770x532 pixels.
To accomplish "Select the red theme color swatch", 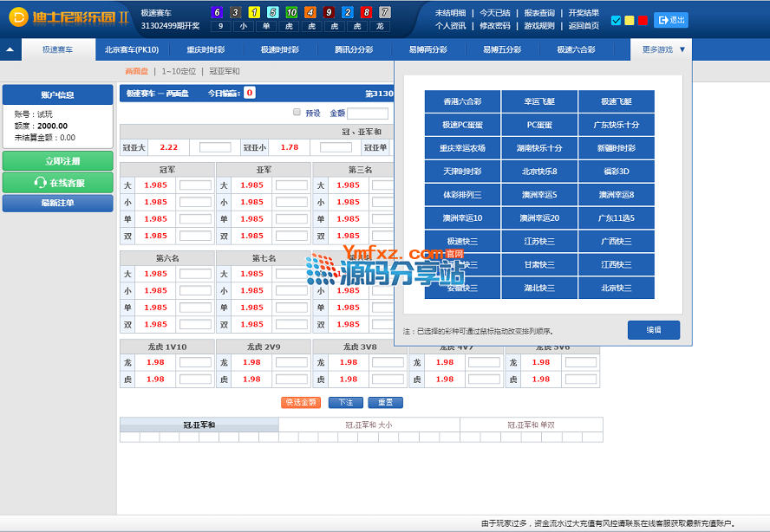I will click(x=643, y=21).
